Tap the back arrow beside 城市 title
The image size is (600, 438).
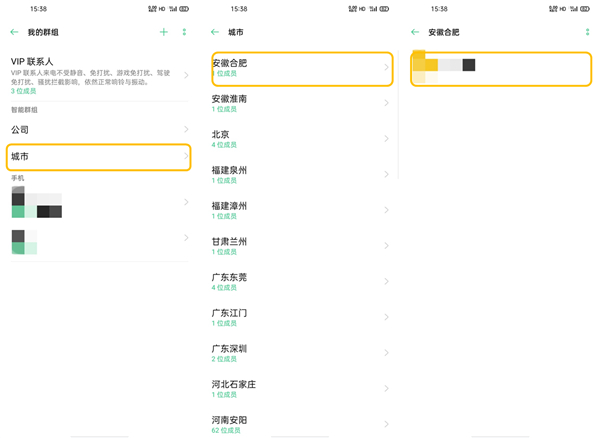point(216,32)
